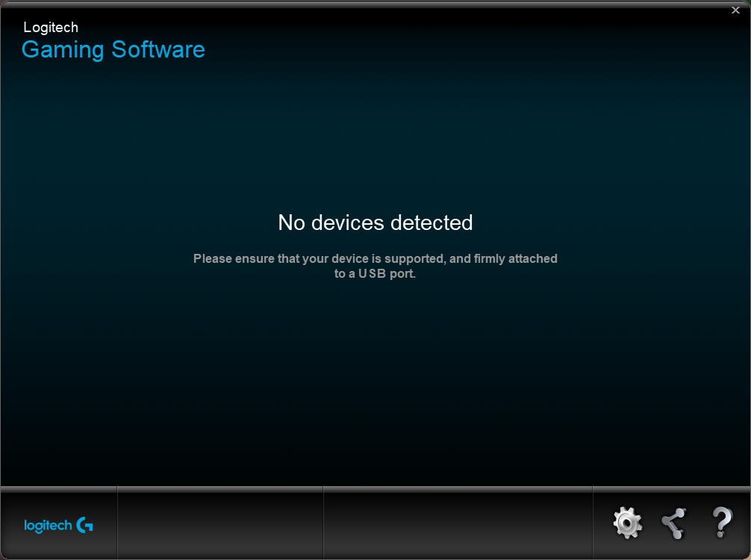Close the Logitech Gaming Software window

(735, 10)
